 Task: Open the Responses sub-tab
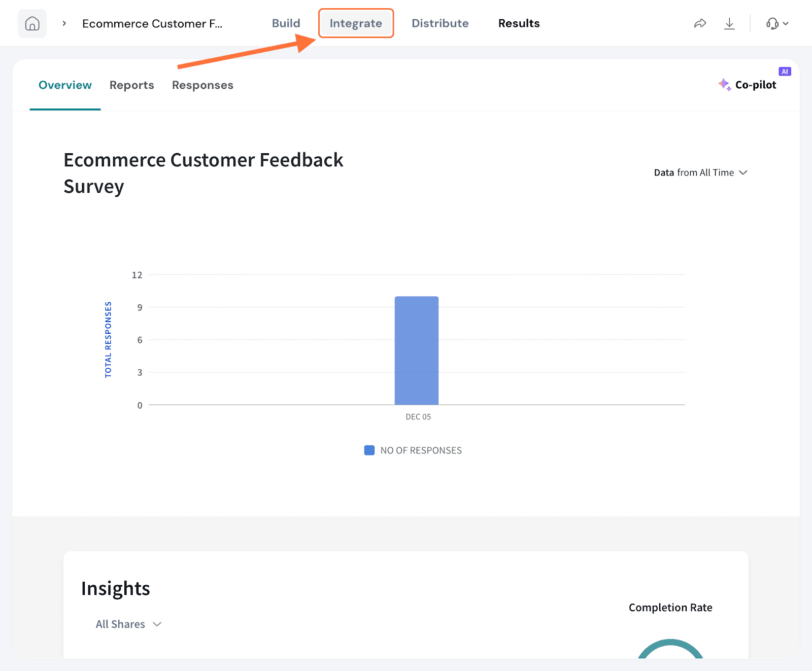click(x=202, y=85)
